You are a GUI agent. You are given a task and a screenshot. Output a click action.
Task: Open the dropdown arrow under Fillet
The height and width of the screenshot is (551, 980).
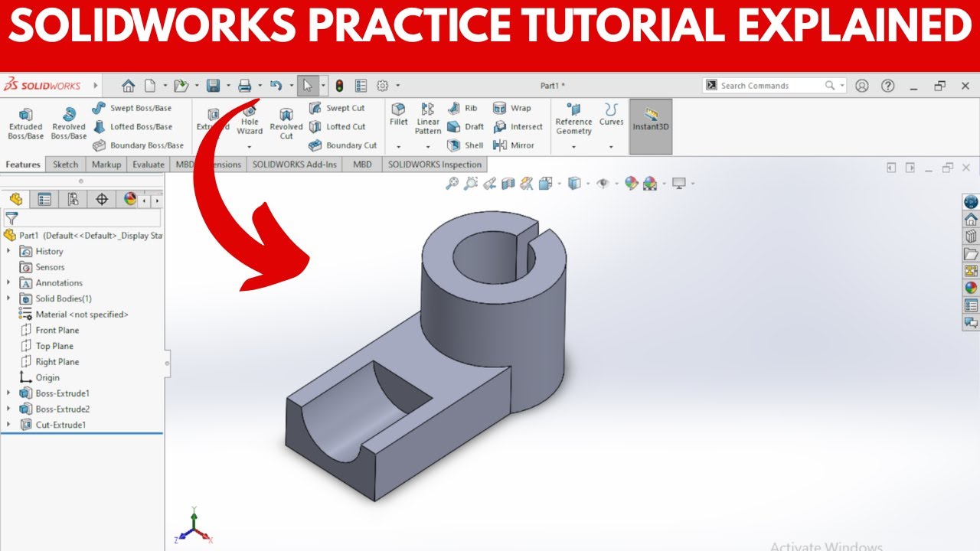coord(398,147)
